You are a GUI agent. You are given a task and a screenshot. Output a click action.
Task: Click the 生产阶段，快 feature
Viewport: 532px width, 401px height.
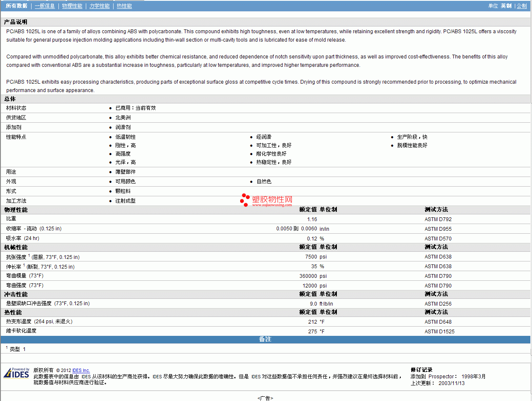click(412, 137)
